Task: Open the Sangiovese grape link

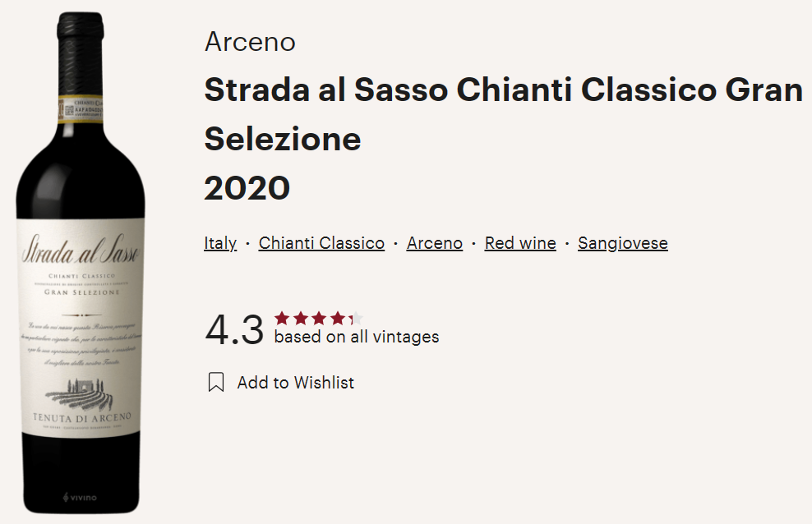Action: point(623,243)
